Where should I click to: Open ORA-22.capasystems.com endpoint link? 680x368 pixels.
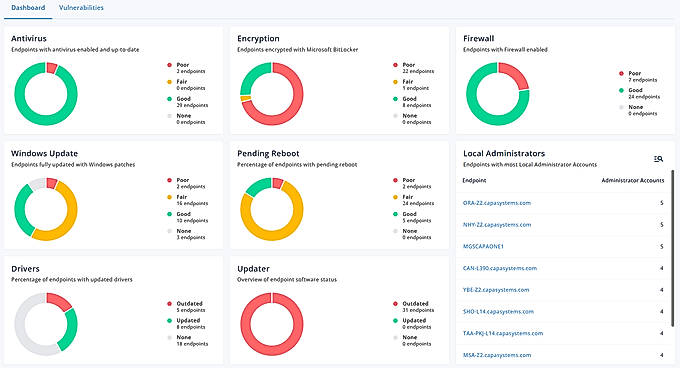[x=497, y=203]
